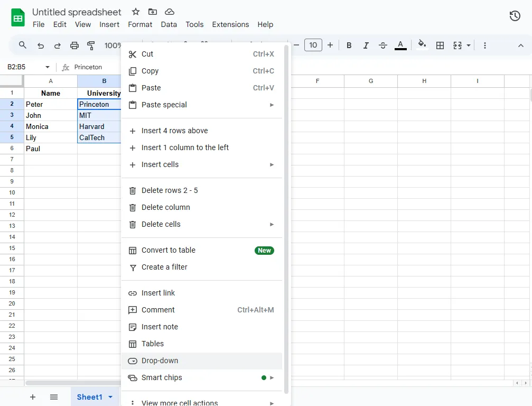Expand merge cells options arrow
The width and height of the screenshot is (532, 406).
(469, 45)
